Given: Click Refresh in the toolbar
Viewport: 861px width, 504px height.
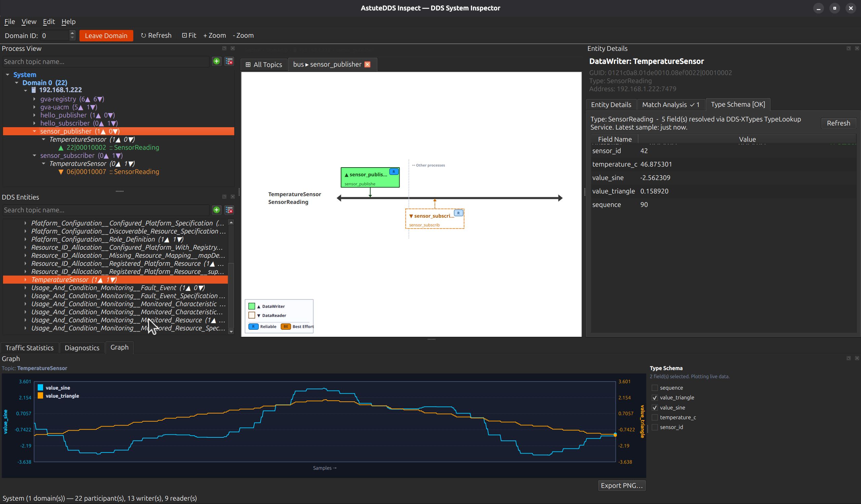Looking at the screenshot, I should tap(156, 36).
